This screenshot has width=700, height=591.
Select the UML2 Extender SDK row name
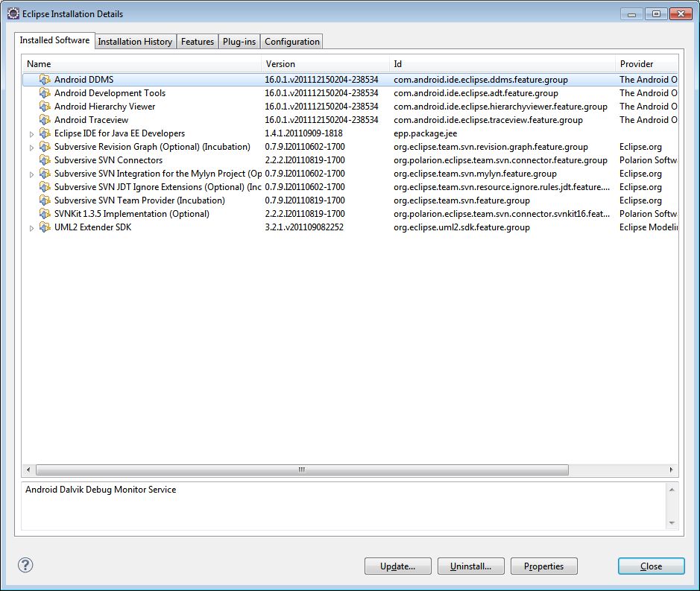click(x=93, y=227)
